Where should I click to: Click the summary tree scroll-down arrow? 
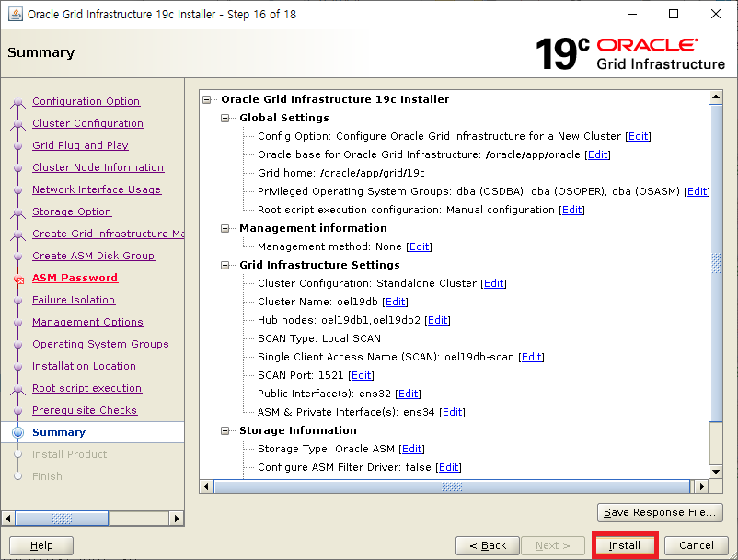tap(716, 472)
